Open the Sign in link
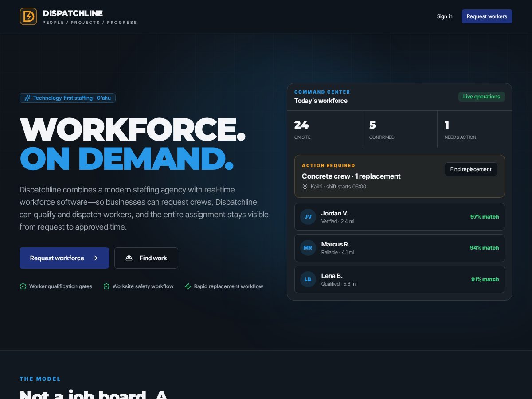Screen dimensions: 532x399 click(445, 16)
